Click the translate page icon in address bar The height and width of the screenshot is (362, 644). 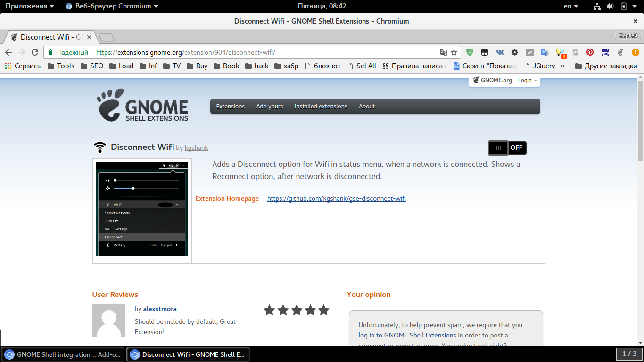point(443,52)
